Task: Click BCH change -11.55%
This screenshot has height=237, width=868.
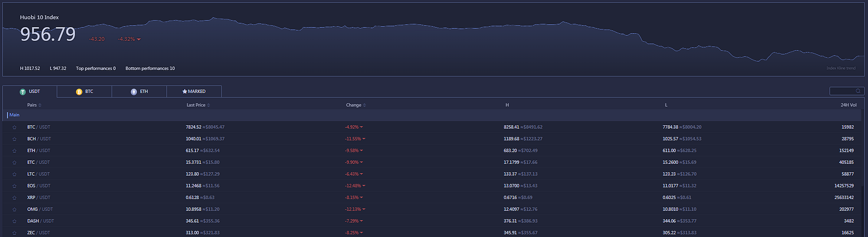Action: 355,139
